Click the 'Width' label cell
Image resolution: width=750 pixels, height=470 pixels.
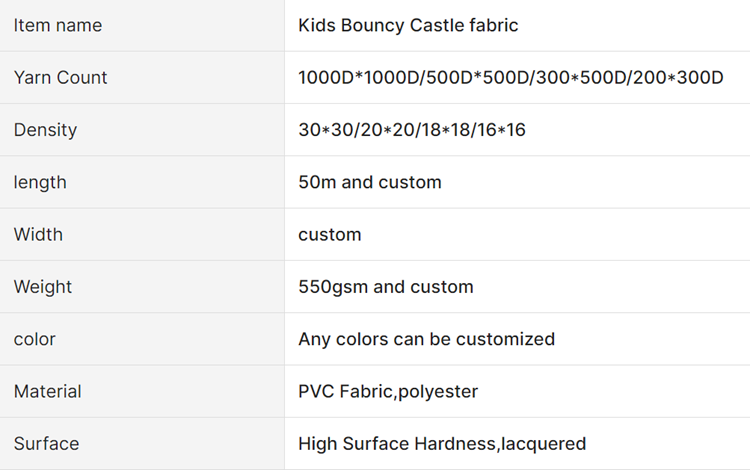38,234
